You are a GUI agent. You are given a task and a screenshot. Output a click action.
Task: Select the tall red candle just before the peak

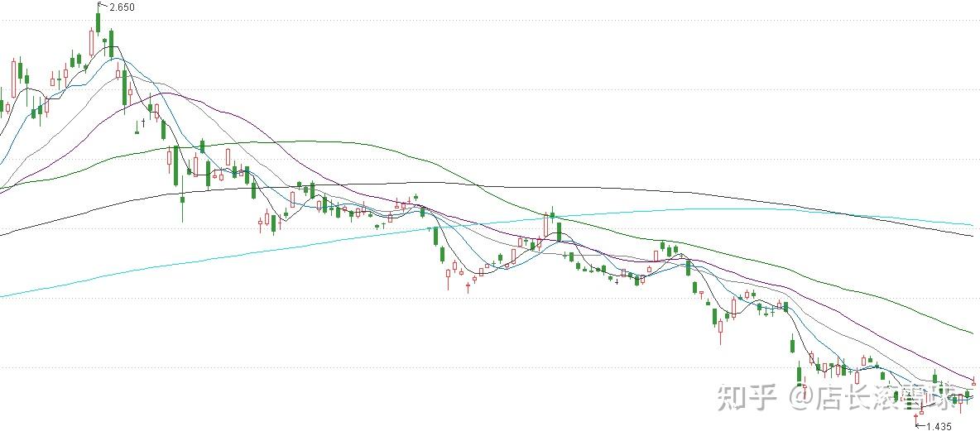coord(91,42)
